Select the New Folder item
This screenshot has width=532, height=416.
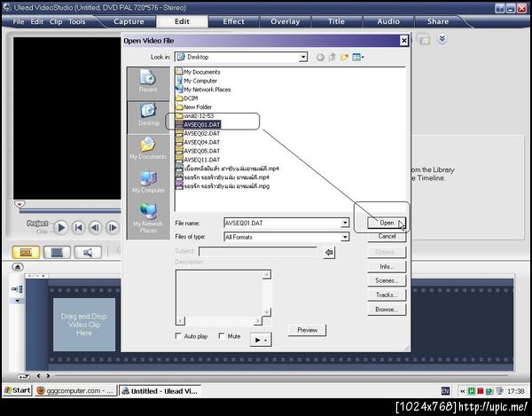click(194, 107)
